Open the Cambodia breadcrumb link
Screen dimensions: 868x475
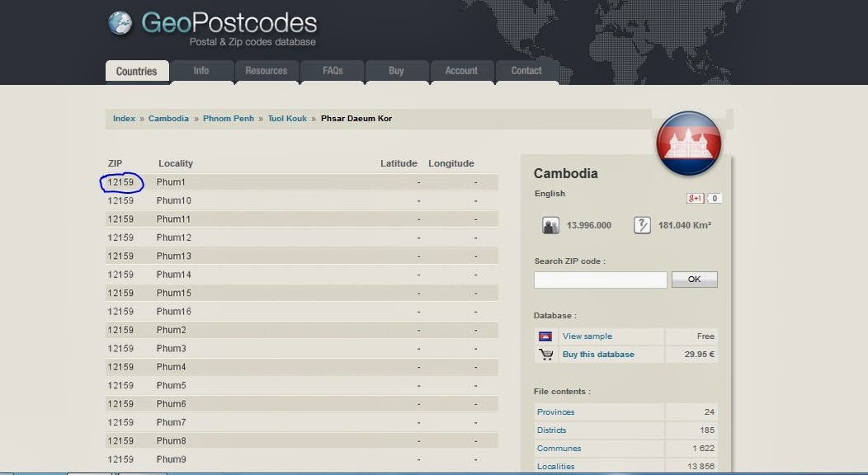(168, 118)
